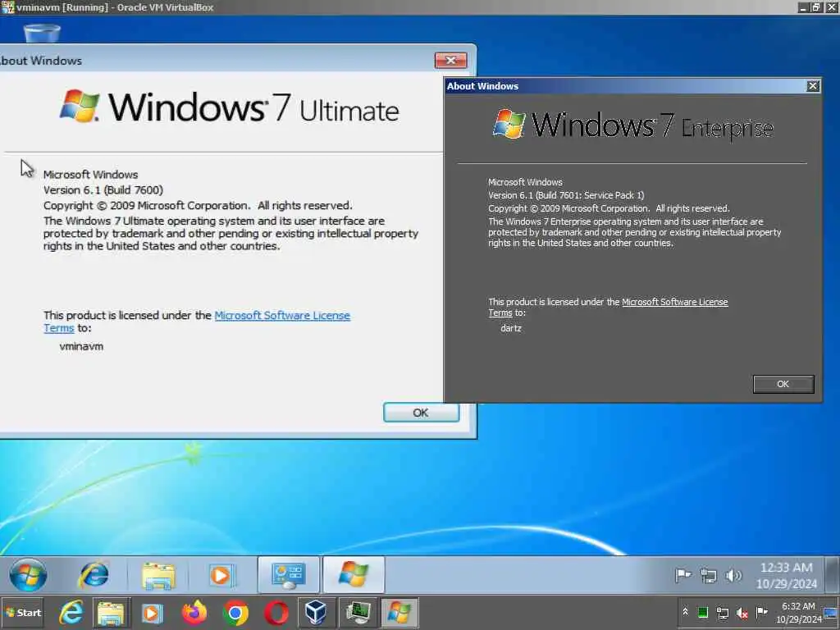Image resolution: width=840 pixels, height=630 pixels.
Task: Close the Windows 7 Enterprise About dialog
Action: pyautogui.click(x=813, y=86)
